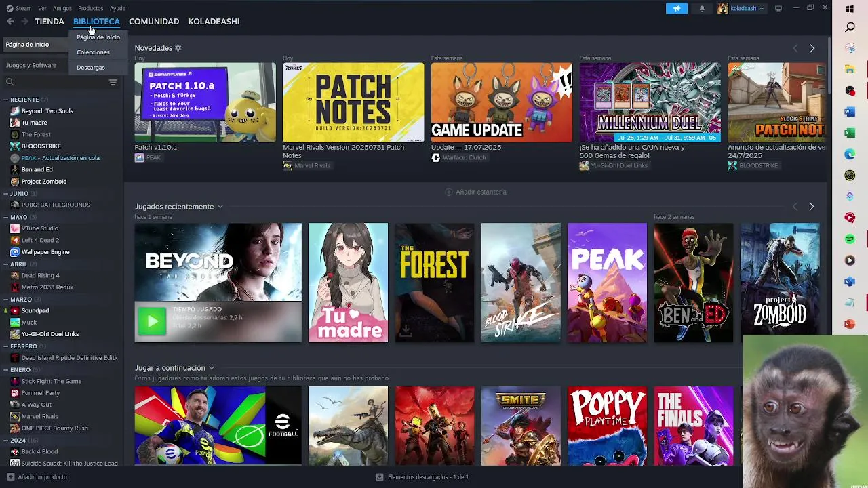Hit the green play button on Beyond: Two Souls
Viewport: 868px width, 488px height.
(x=152, y=321)
